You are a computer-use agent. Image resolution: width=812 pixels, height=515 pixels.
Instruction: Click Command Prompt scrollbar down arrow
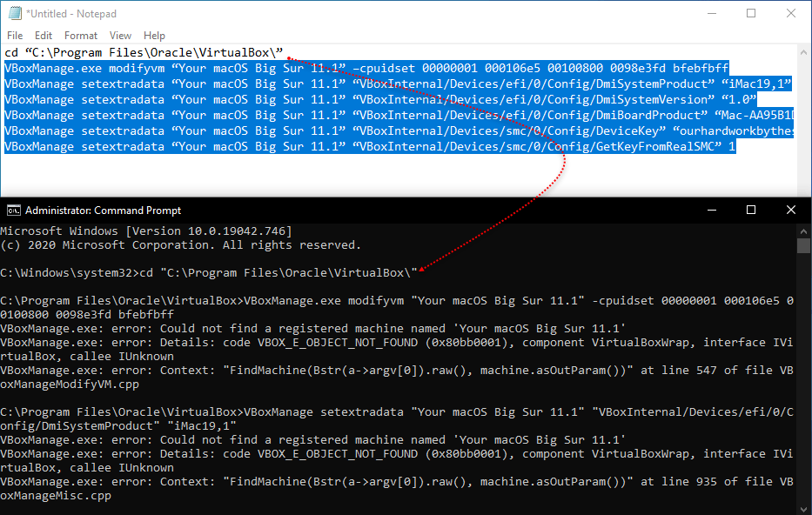803,509
